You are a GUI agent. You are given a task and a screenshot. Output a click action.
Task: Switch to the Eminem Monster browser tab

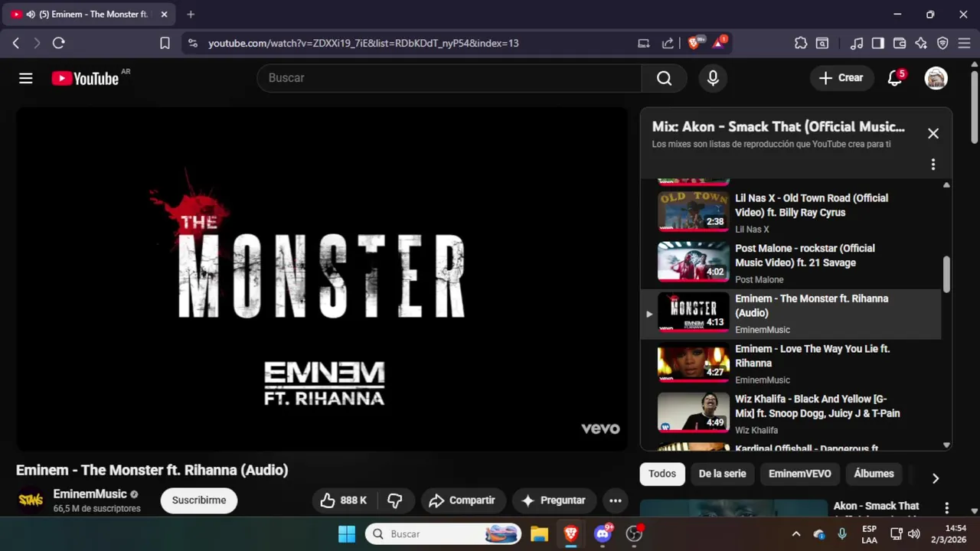pyautogui.click(x=88, y=14)
